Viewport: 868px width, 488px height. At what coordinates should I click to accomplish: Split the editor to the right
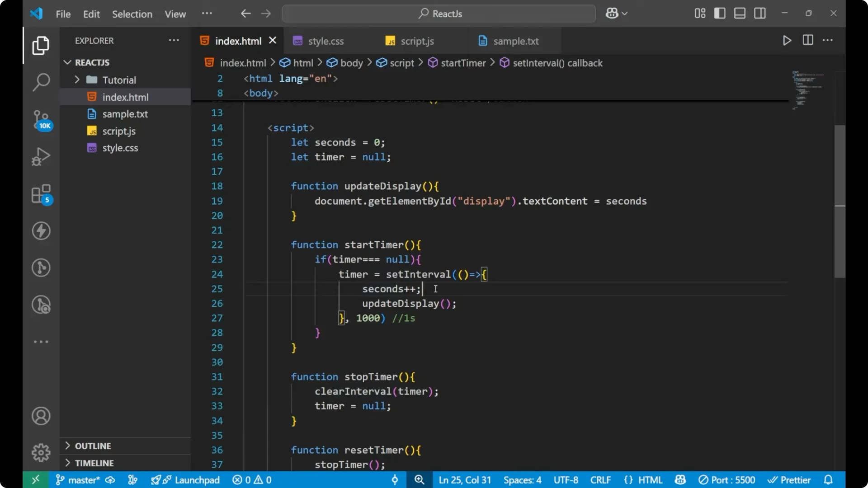coord(807,40)
